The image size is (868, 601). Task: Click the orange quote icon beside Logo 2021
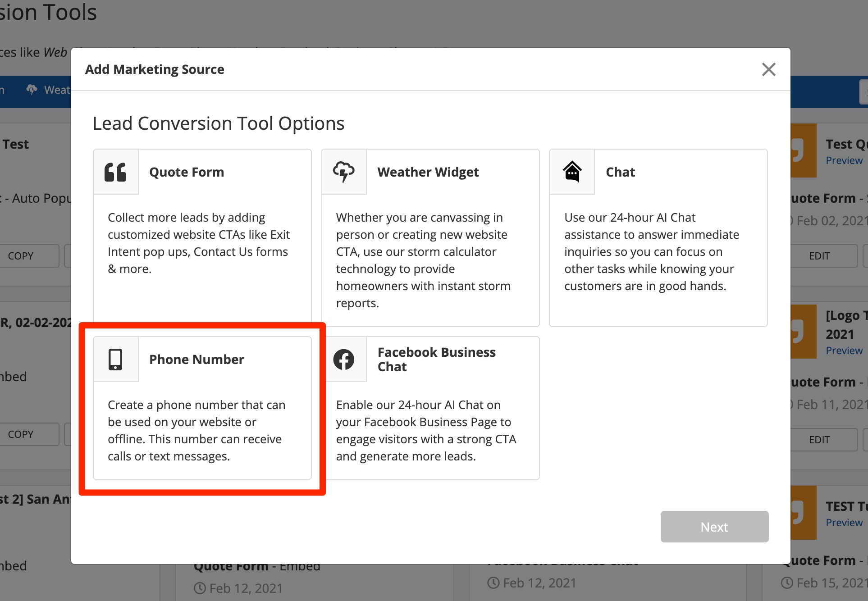[803, 332]
